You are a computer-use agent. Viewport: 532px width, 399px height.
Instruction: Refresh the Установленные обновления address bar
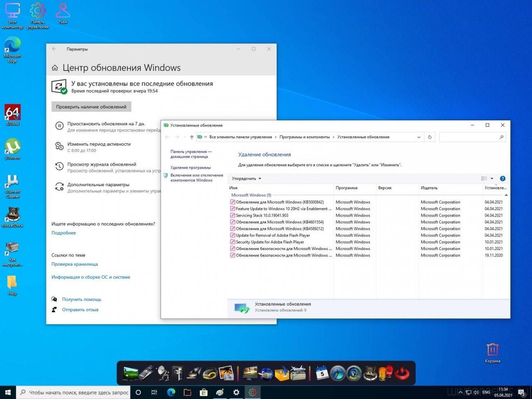coord(430,137)
